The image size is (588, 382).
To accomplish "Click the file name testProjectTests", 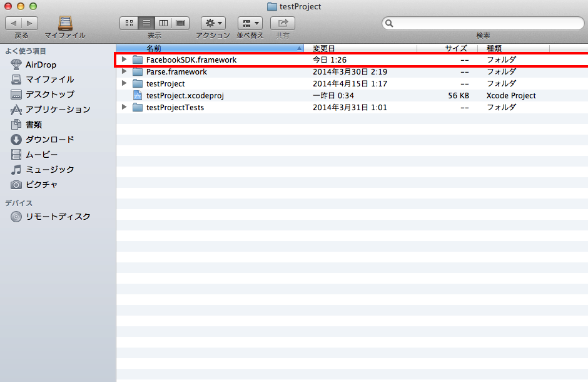I will (x=175, y=108).
